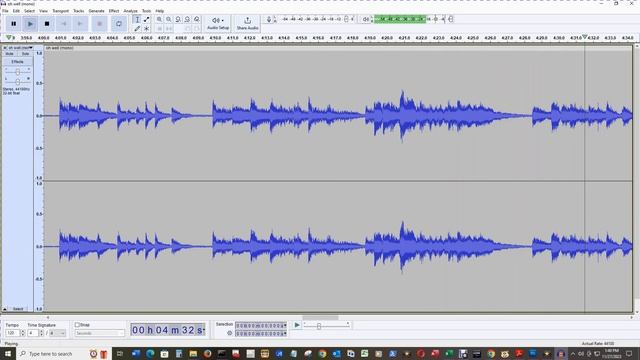
Task: Open the Windows Start menu
Action: [7, 353]
